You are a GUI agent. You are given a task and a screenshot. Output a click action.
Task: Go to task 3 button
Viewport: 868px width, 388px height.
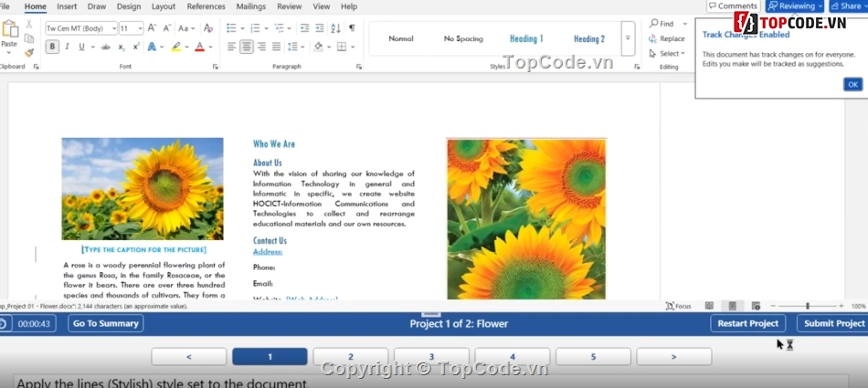(431, 356)
